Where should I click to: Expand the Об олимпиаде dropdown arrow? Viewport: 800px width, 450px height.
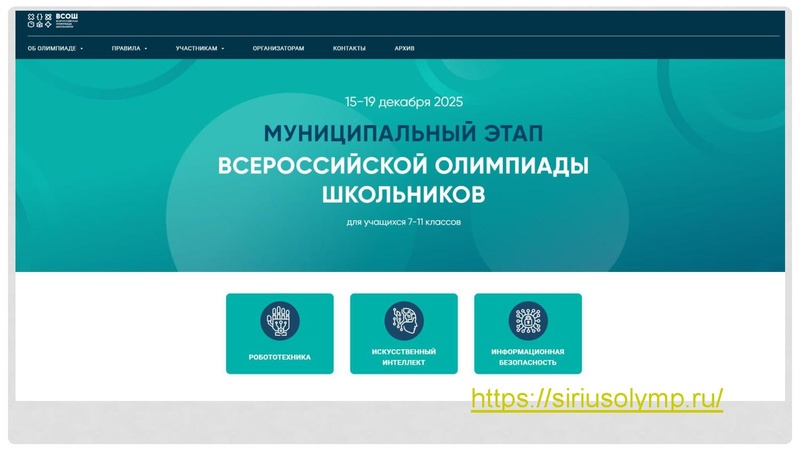coord(82,48)
